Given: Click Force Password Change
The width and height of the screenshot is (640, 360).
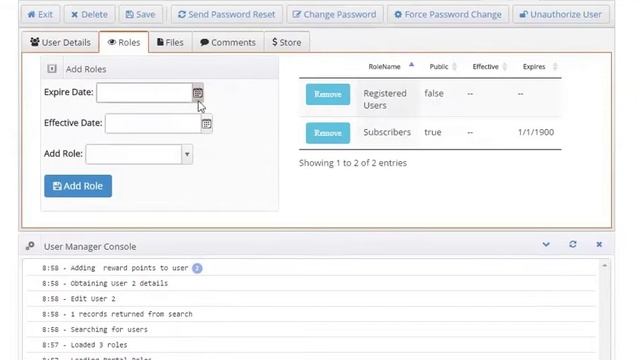Looking at the screenshot, I should pos(448,14).
